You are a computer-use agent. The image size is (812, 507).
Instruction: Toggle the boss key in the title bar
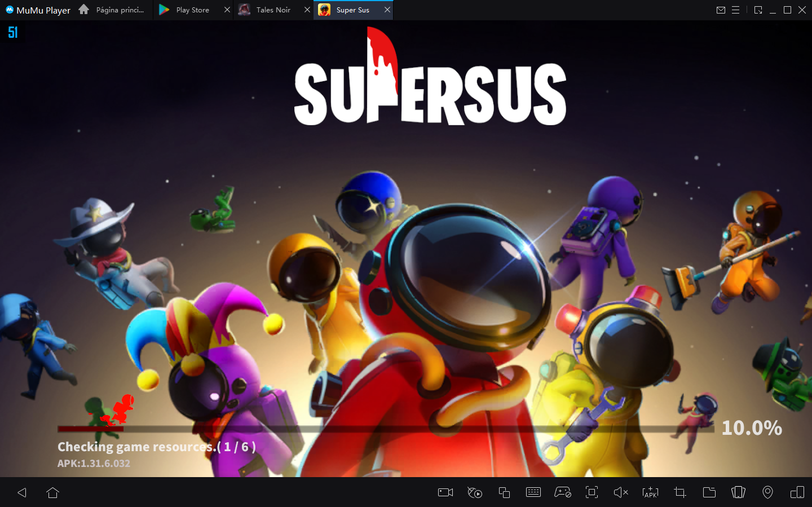[758, 10]
